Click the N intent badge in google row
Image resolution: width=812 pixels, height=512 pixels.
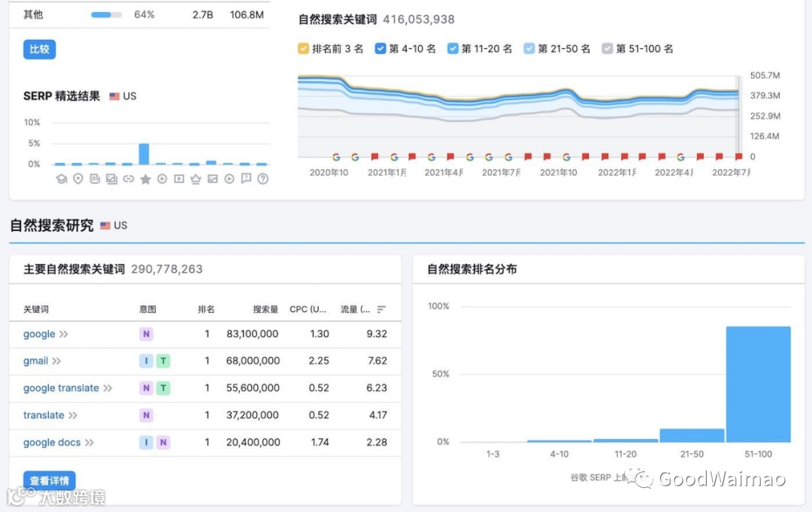click(146, 334)
